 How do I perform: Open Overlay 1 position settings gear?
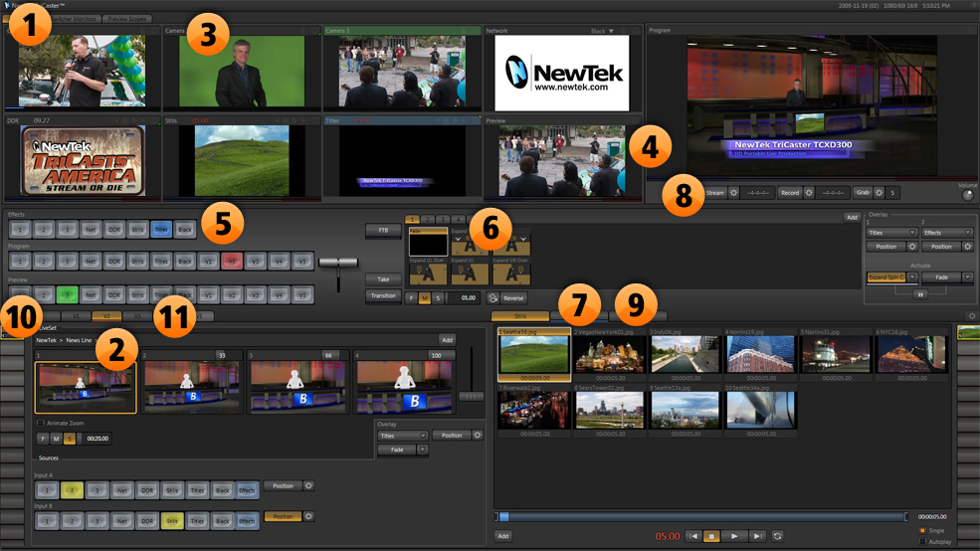tap(912, 246)
